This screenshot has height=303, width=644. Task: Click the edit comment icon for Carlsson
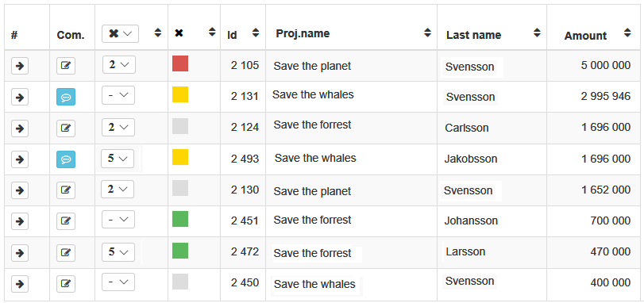click(x=66, y=128)
